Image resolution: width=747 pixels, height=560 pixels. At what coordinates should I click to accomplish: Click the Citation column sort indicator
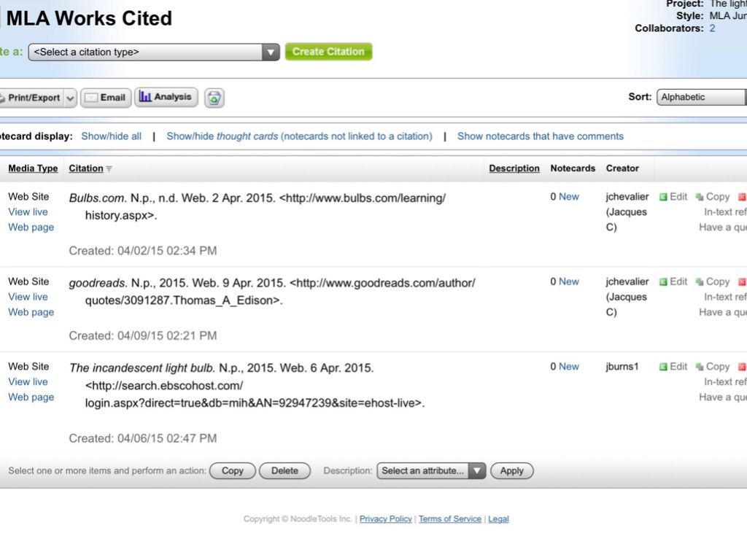tap(109, 169)
